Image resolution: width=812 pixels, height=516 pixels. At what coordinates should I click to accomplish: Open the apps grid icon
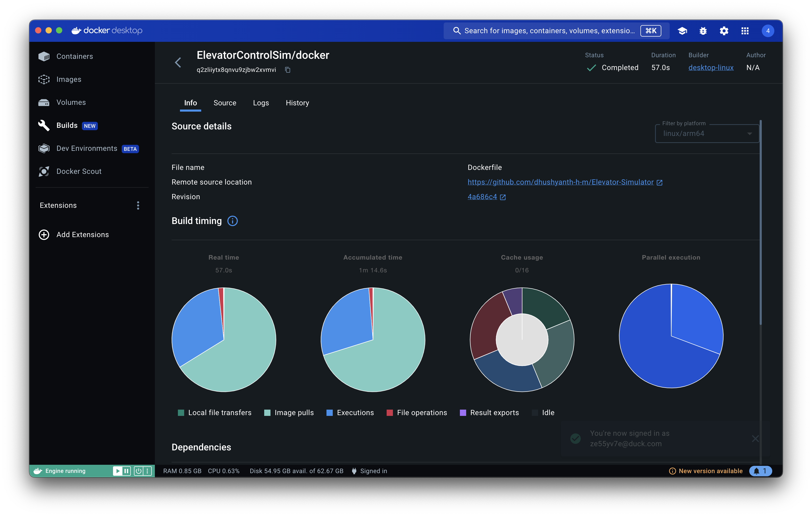pos(745,31)
